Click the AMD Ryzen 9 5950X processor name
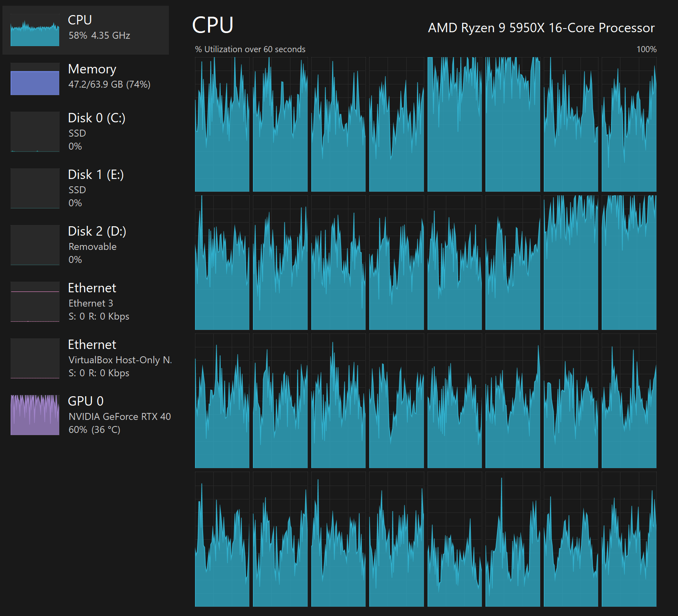The width and height of the screenshot is (678, 616). 541,28
